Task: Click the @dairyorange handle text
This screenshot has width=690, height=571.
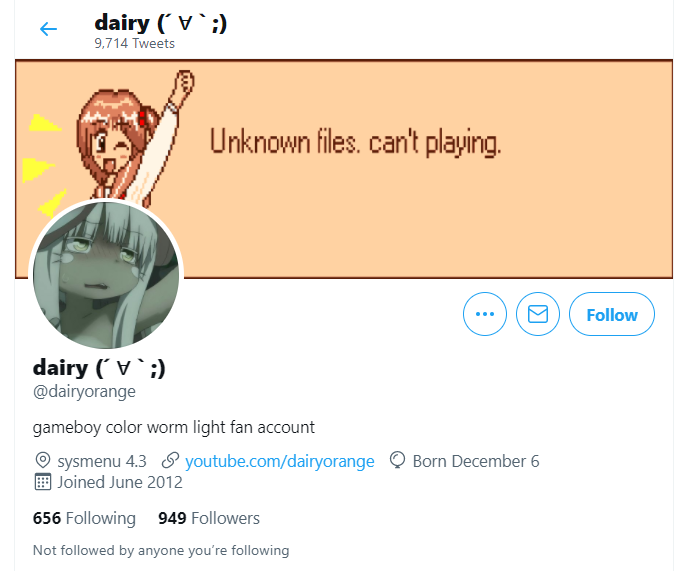Action: pos(84,391)
